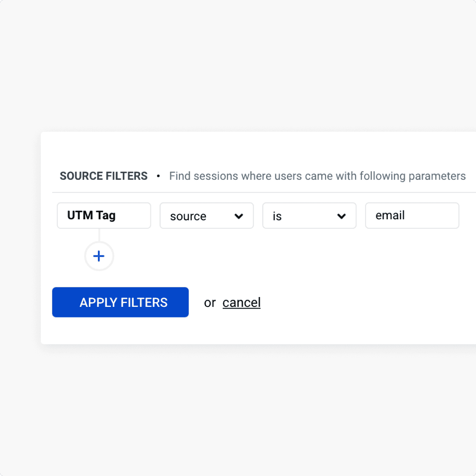This screenshot has width=476, height=476.
Task: Click the chevron arrow beside source
Action: click(x=239, y=216)
